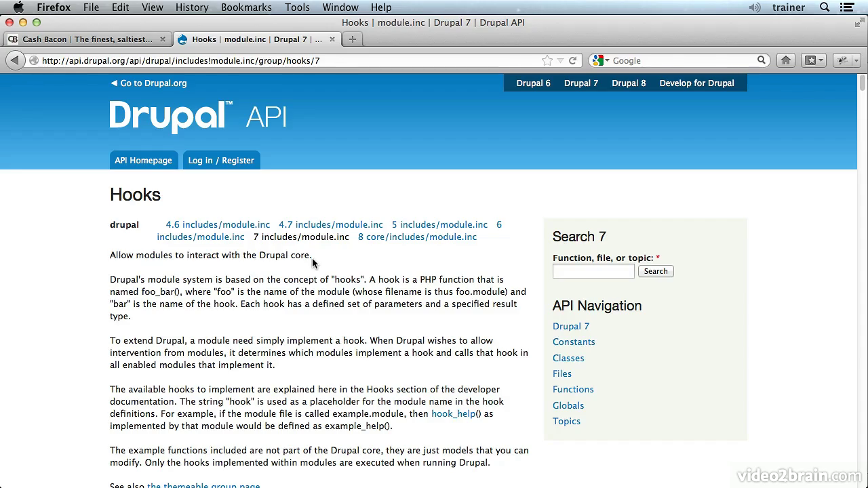This screenshot has width=868, height=488.
Task: Click the Hooks page heading
Action: click(x=135, y=195)
